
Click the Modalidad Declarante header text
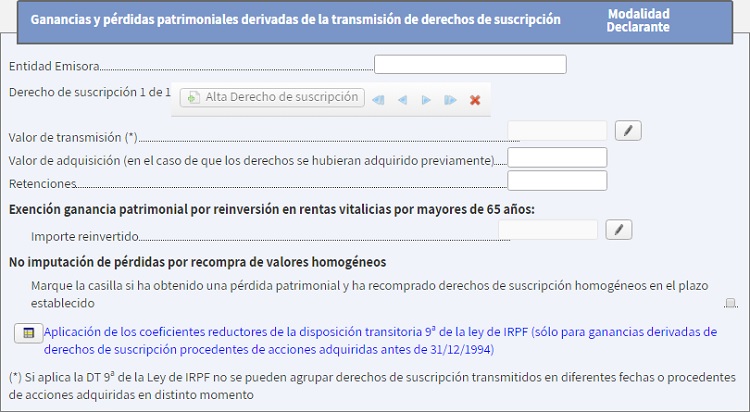point(638,20)
